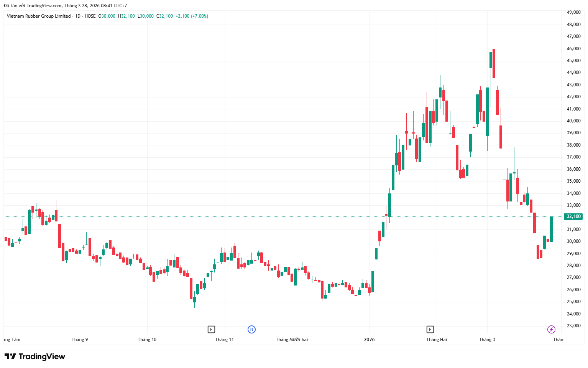
Task: Click the Vietnam Rubber Group Limited title
Action: click(39, 16)
